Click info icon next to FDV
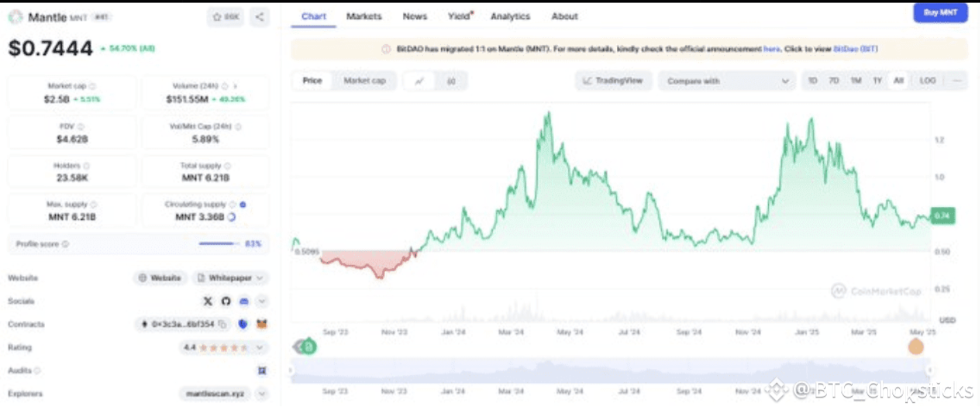 click(x=81, y=127)
